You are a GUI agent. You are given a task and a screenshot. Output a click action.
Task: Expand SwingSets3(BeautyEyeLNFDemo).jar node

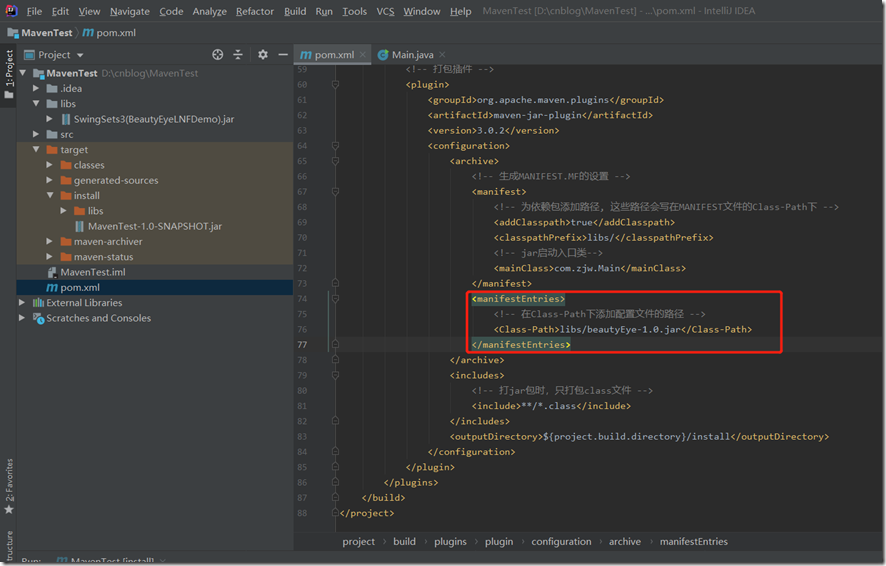point(50,119)
